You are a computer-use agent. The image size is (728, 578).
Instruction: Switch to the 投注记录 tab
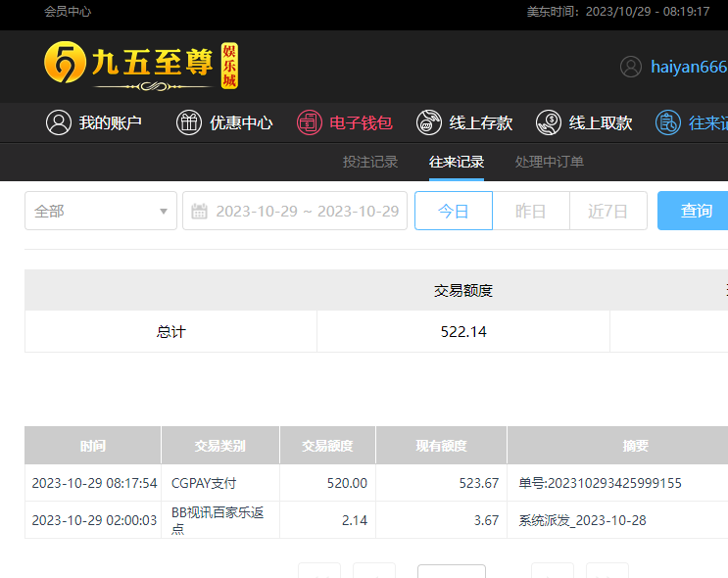(370, 162)
